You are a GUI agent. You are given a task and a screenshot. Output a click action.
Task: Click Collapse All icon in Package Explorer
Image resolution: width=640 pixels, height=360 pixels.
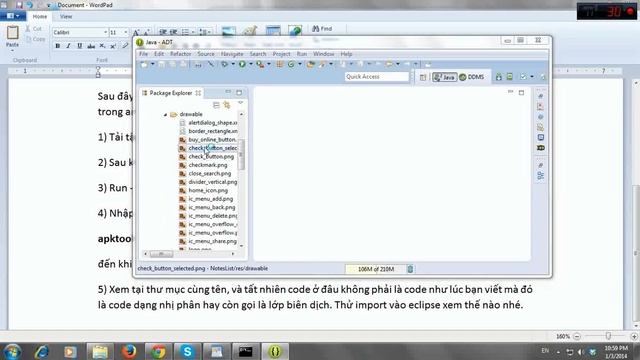coord(216,105)
